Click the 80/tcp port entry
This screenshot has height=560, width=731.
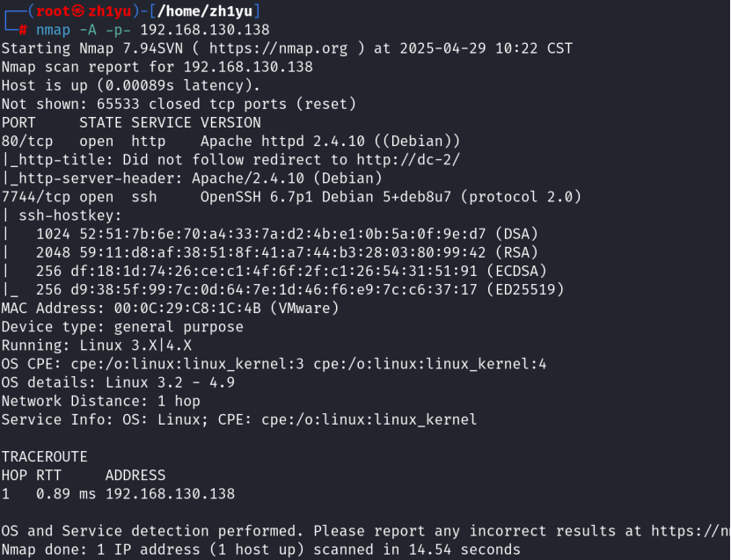pyautogui.click(x=27, y=142)
